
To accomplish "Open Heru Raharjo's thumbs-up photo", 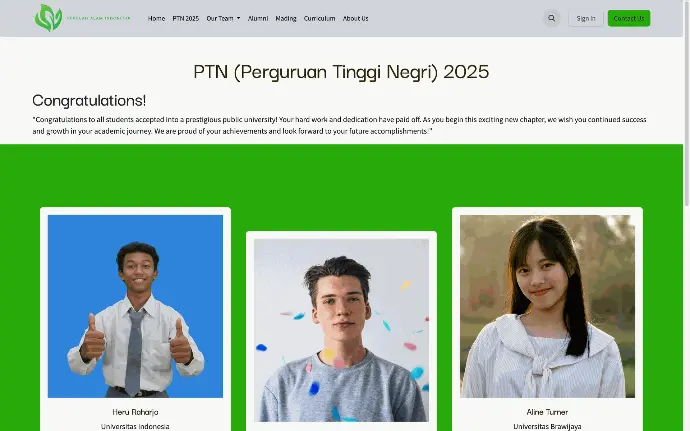I will tap(136, 306).
